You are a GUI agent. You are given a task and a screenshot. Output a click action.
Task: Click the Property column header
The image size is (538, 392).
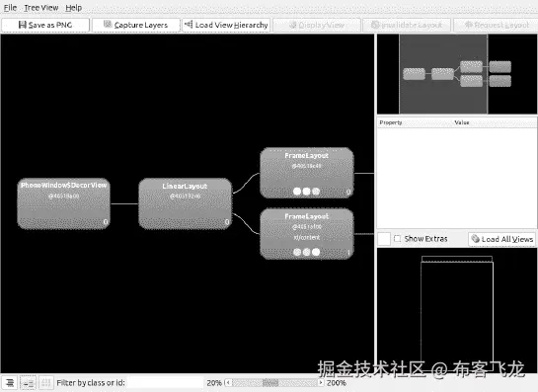(391, 122)
